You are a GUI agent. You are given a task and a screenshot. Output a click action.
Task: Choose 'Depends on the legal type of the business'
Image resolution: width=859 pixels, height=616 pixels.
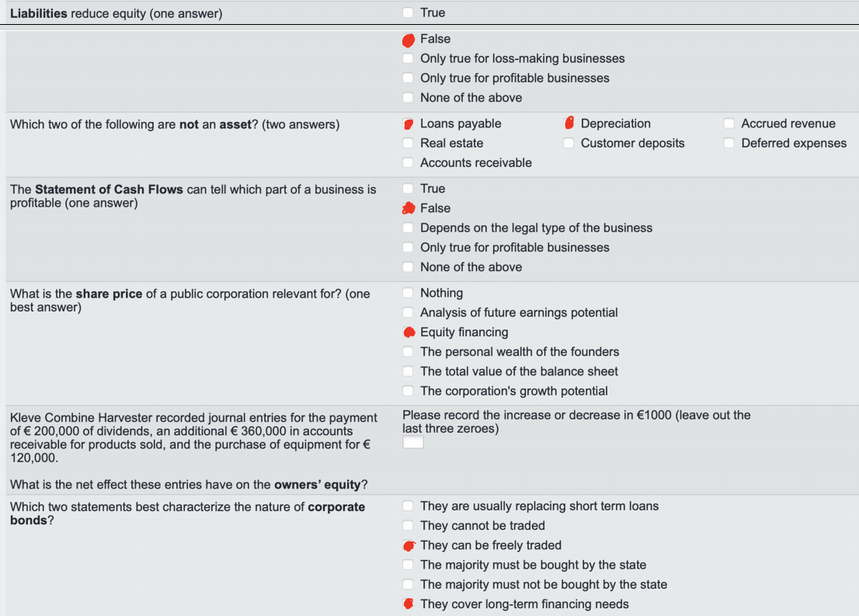(x=408, y=228)
